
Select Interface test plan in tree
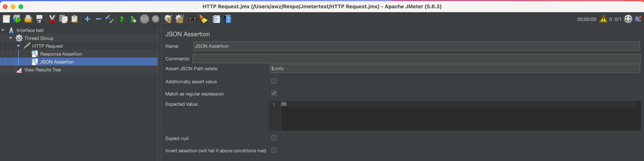click(30, 30)
